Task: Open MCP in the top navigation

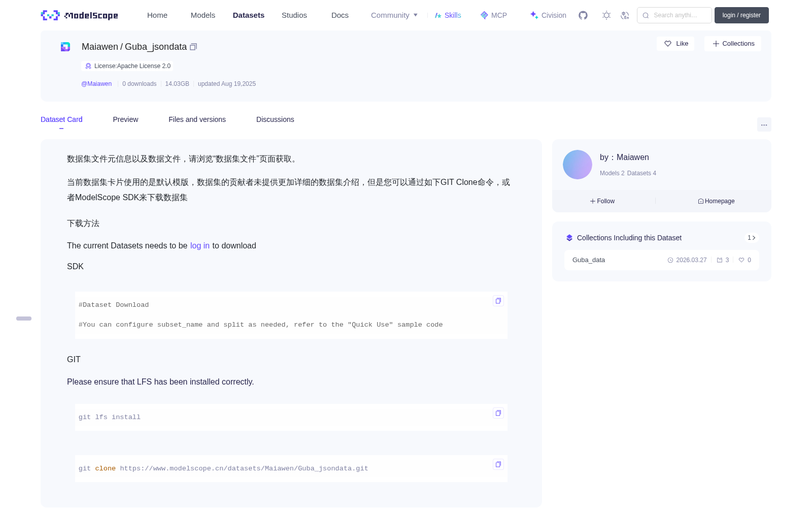Action: coord(494,15)
